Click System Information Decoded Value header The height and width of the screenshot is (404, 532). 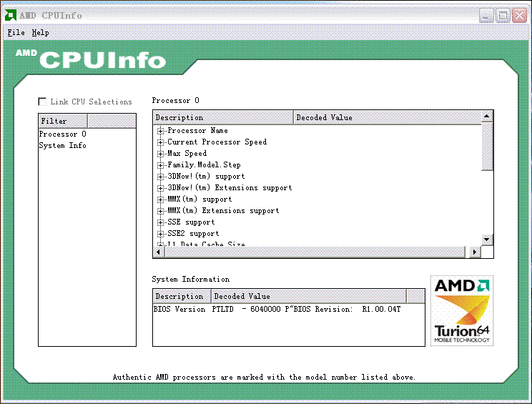[309, 296]
